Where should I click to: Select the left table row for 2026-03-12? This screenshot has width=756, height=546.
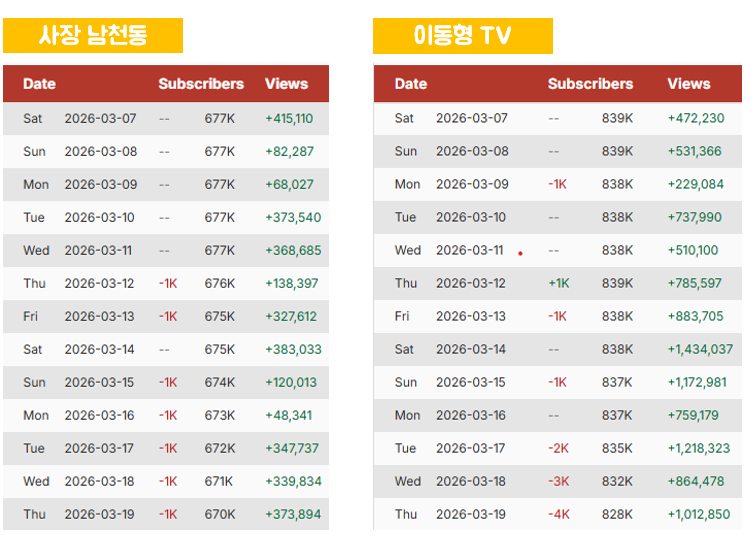point(166,284)
